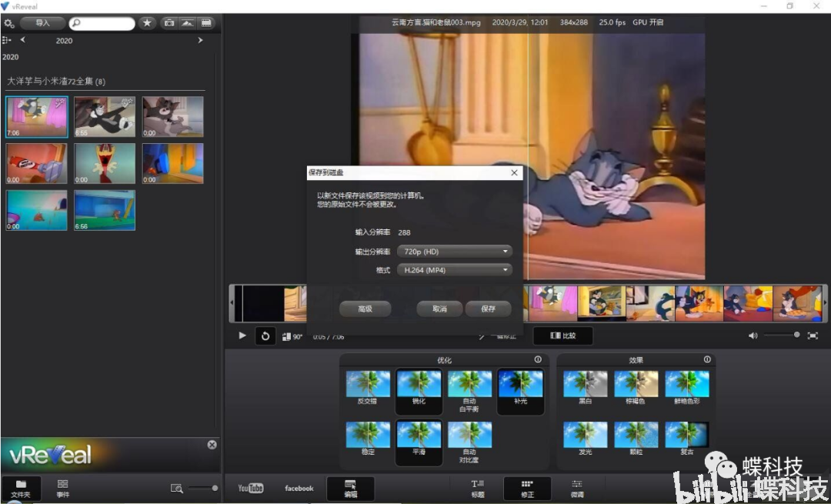Screen dimensions: 831x504
Task: Toggle the 反交错 deinterlace enhancement
Action: coord(368,388)
